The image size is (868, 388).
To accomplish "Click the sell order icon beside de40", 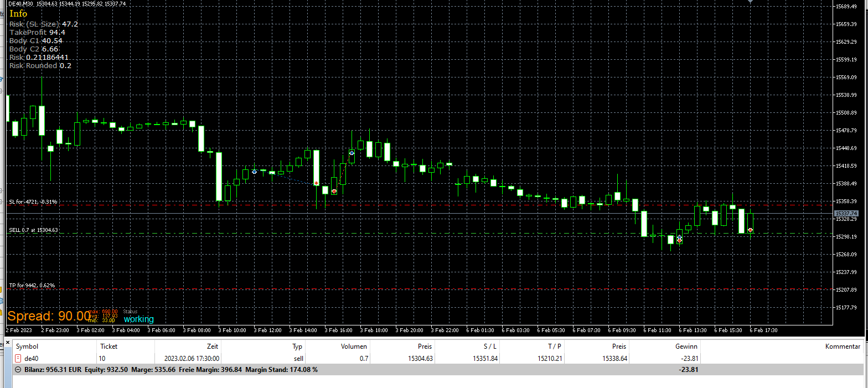I will [18, 358].
